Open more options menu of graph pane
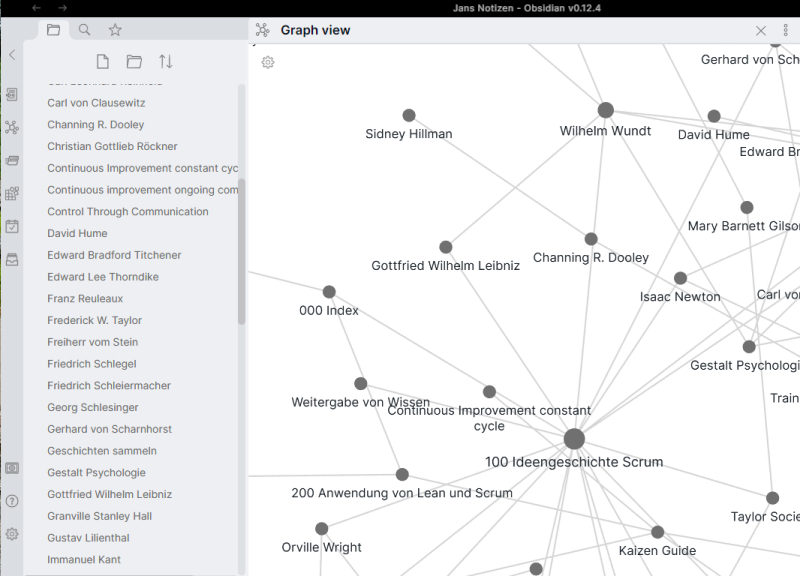 (786, 31)
